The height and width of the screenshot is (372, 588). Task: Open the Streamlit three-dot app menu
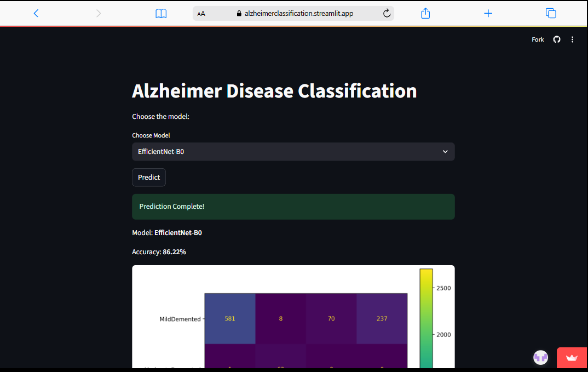coord(572,39)
